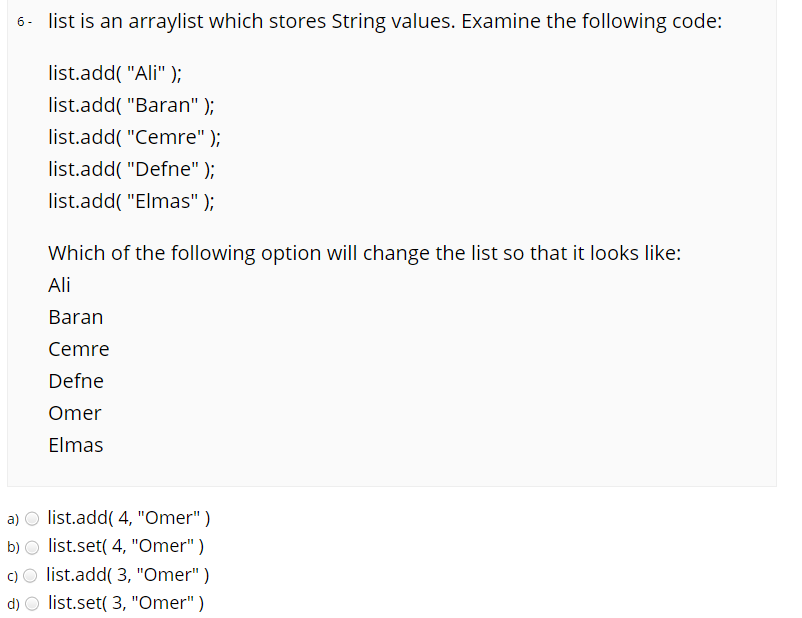Click the 'Which of the following option' sentence
This screenshot has height=618, width=802.
pyautogui.click(x=365, y=253)
